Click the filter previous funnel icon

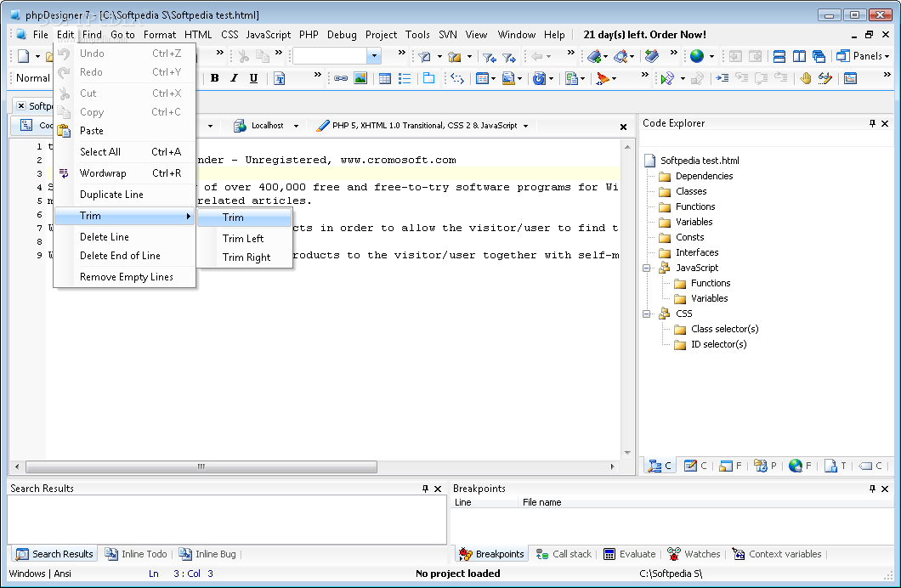click(489, 57)
